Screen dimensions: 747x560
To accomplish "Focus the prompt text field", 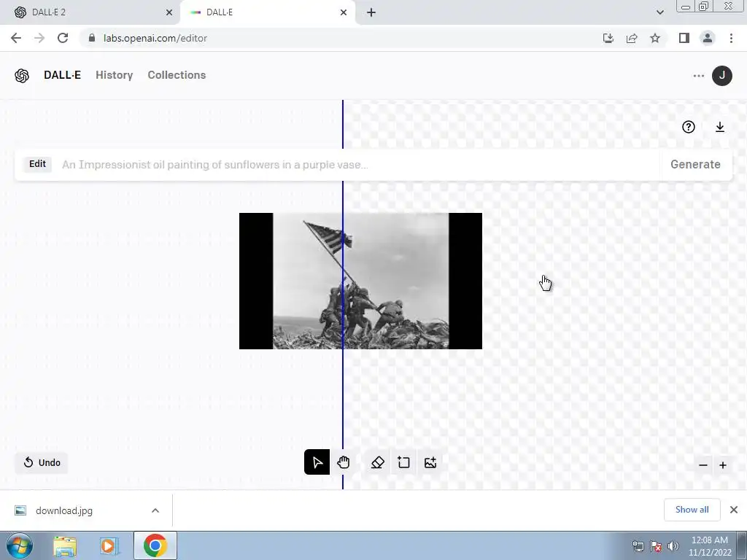I will (x=360, y=165).
